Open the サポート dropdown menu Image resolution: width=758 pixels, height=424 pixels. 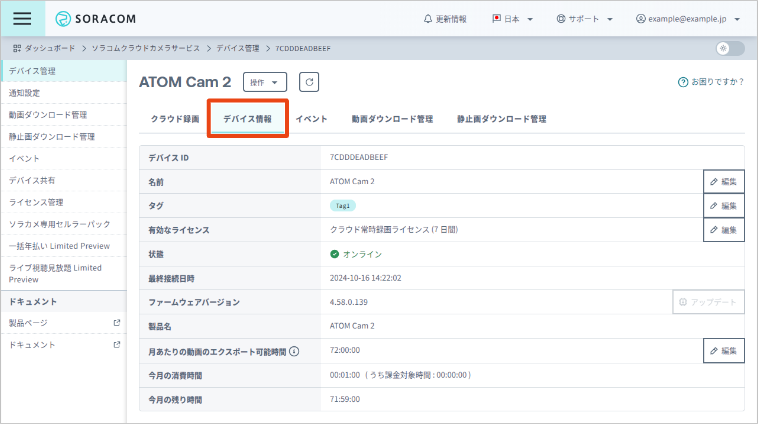coord(584,19)
